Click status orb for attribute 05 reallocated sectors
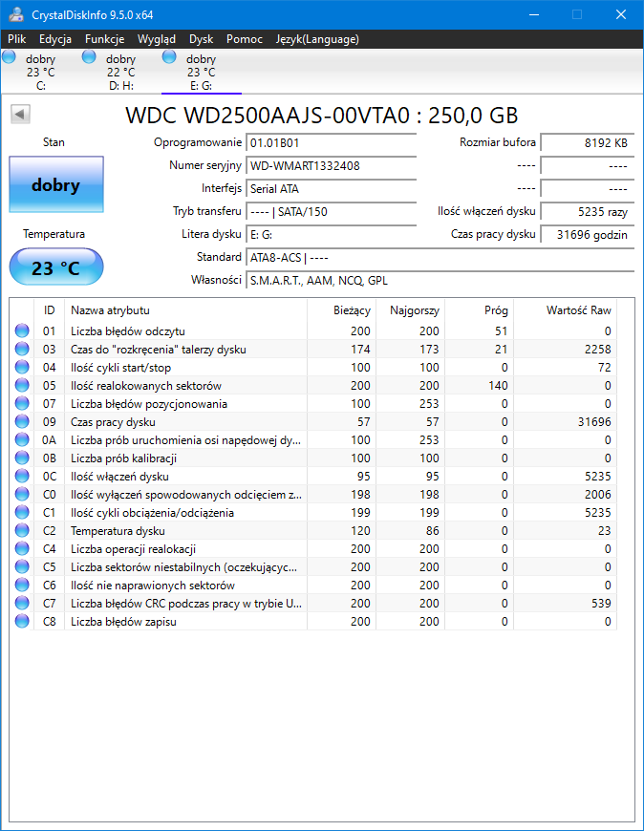The height and width of the screenshot is (831, 644). coord(22,385)
